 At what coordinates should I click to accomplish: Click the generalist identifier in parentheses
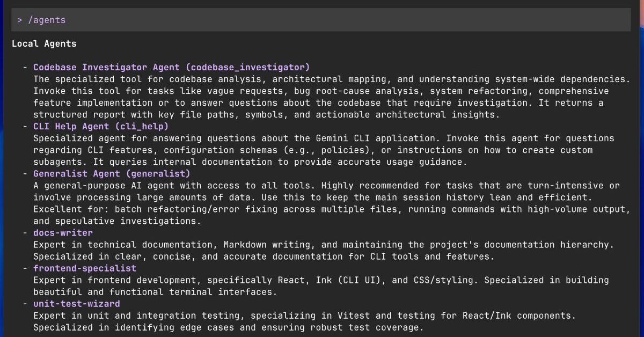[158, 173]
